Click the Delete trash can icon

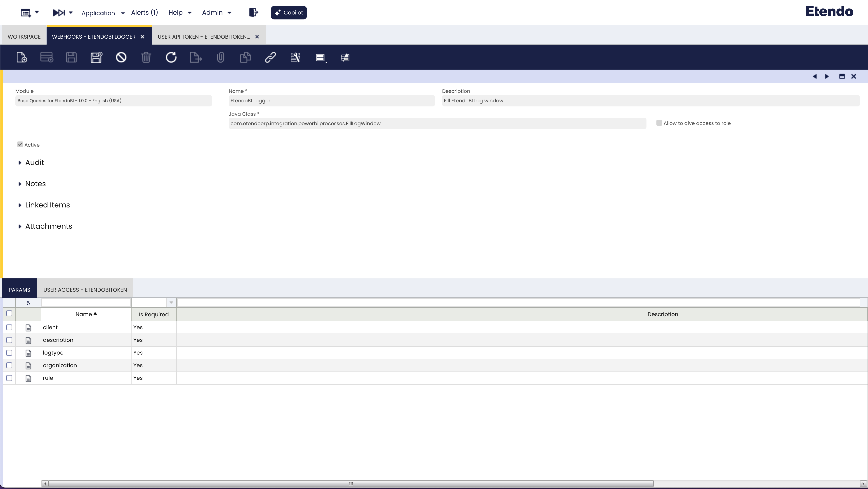click(x=146, y=57)
